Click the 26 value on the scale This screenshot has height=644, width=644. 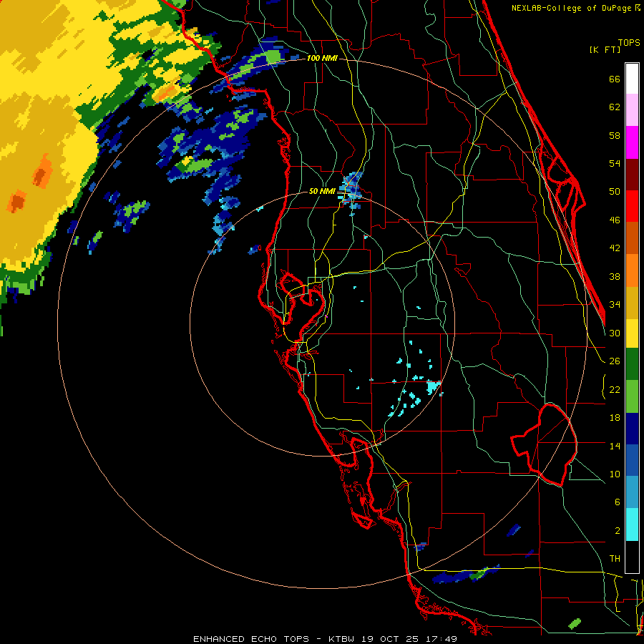coord(615,361)
